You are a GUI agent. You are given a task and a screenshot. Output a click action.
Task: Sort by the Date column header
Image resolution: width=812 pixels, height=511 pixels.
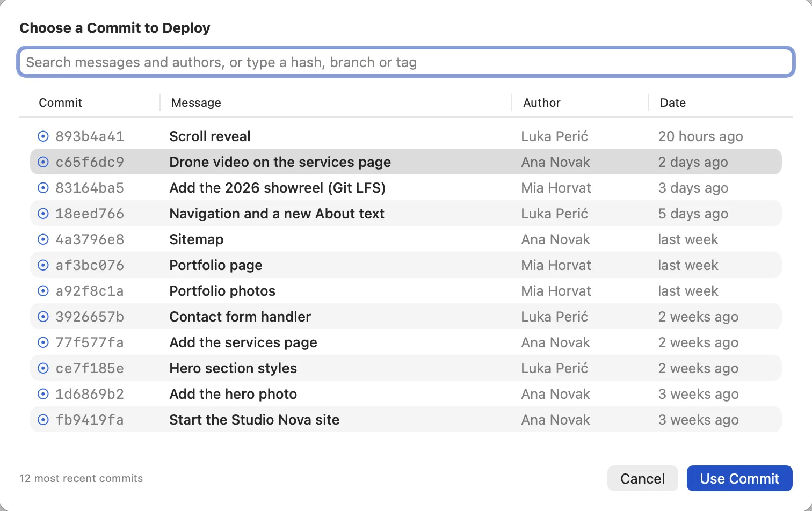pyautogui.click(x=672, y=103)
